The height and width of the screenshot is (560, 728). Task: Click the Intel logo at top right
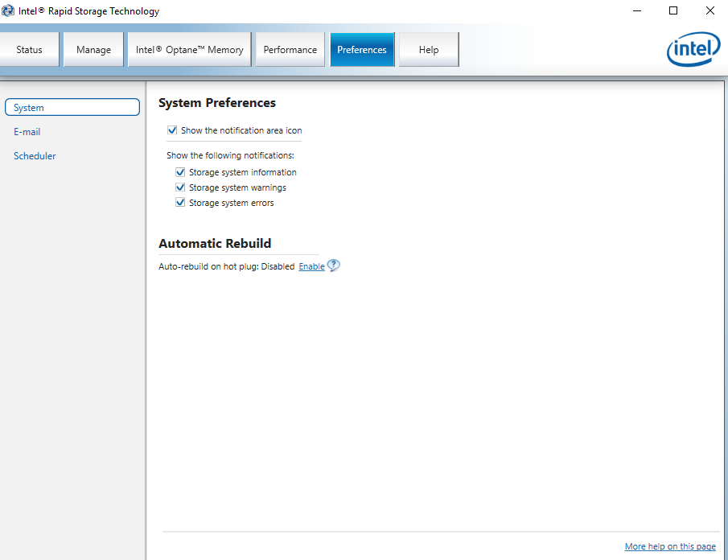click(x=693, y=49)
